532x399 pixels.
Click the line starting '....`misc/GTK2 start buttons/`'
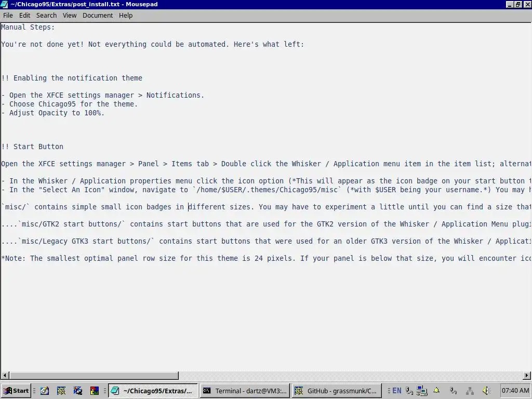tap(266, 224)
